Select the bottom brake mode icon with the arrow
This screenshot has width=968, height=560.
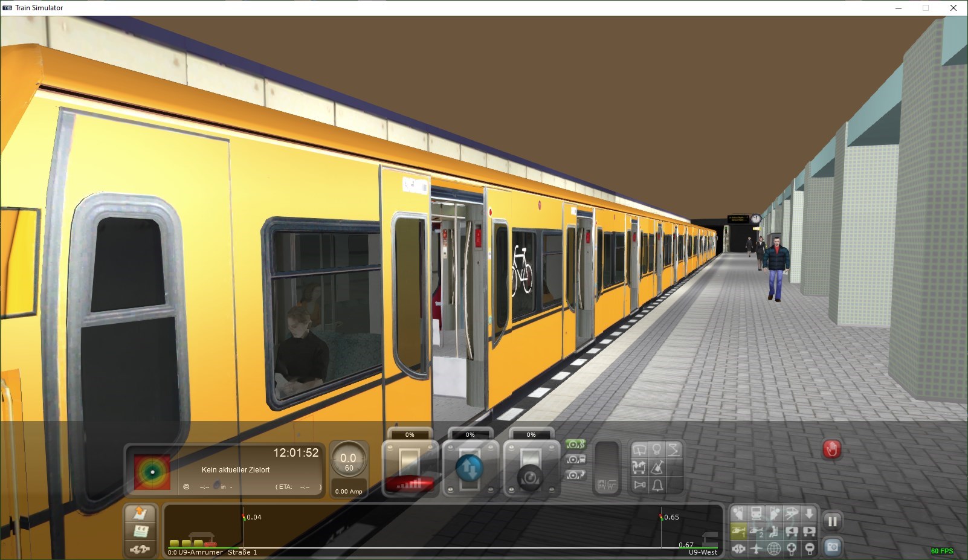[x=576, y=475]
